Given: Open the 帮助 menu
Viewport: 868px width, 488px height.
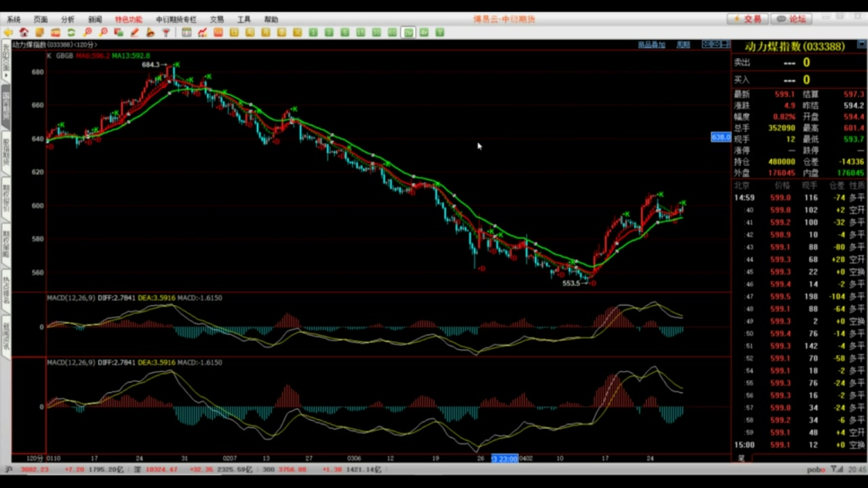Looking at the screenshot, I should pos(271,19).
